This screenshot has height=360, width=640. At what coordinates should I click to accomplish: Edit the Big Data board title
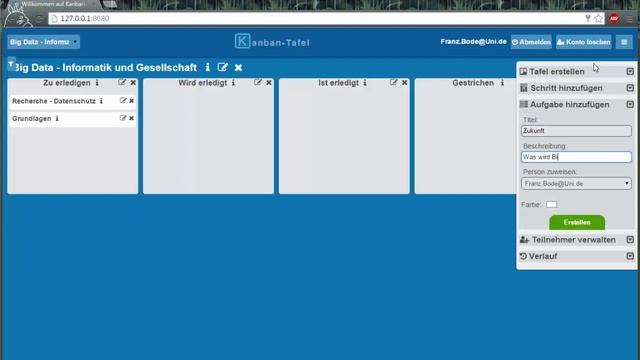[x=222, y=67]
